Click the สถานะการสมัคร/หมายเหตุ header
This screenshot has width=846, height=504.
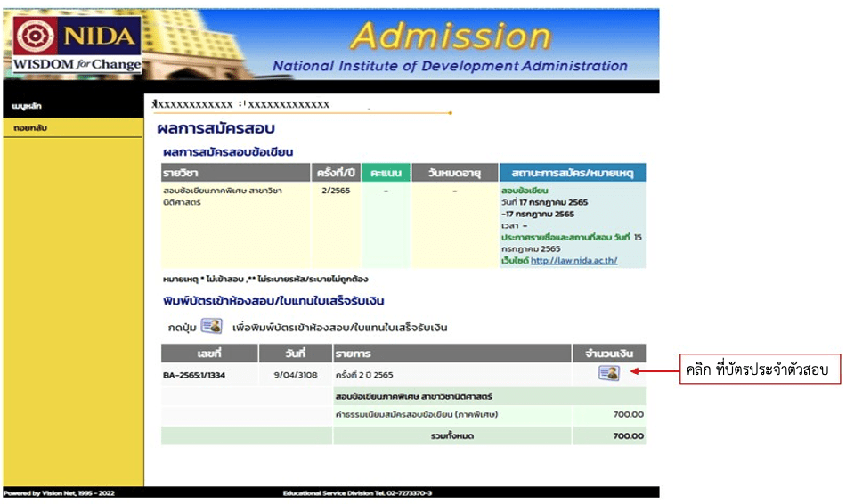(x=573, y=173)
